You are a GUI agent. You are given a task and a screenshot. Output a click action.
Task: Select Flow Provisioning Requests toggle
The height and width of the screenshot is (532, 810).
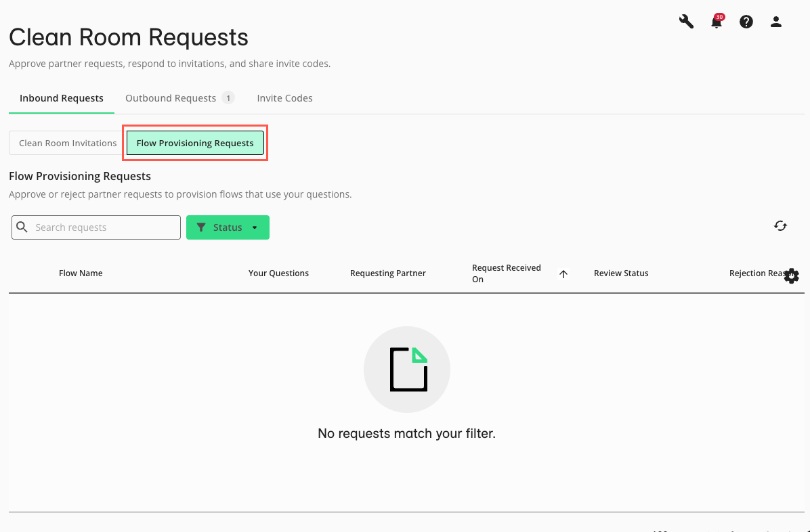point(195,143)
